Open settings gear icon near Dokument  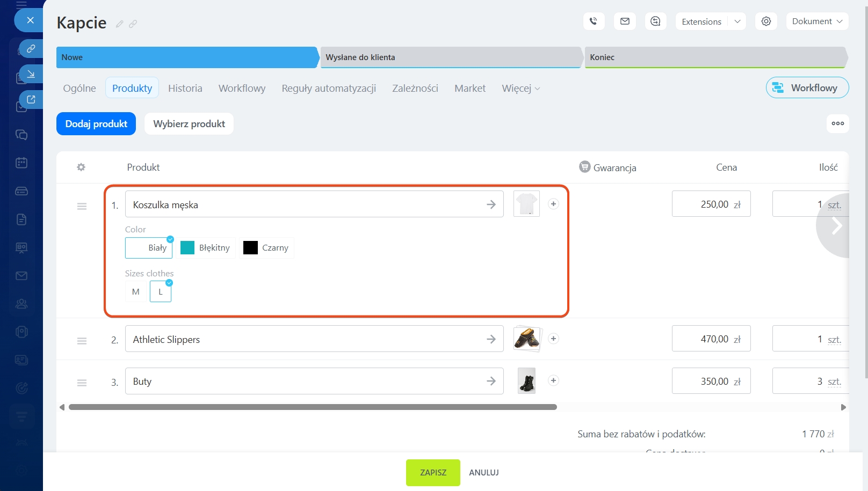coord(766,21)
